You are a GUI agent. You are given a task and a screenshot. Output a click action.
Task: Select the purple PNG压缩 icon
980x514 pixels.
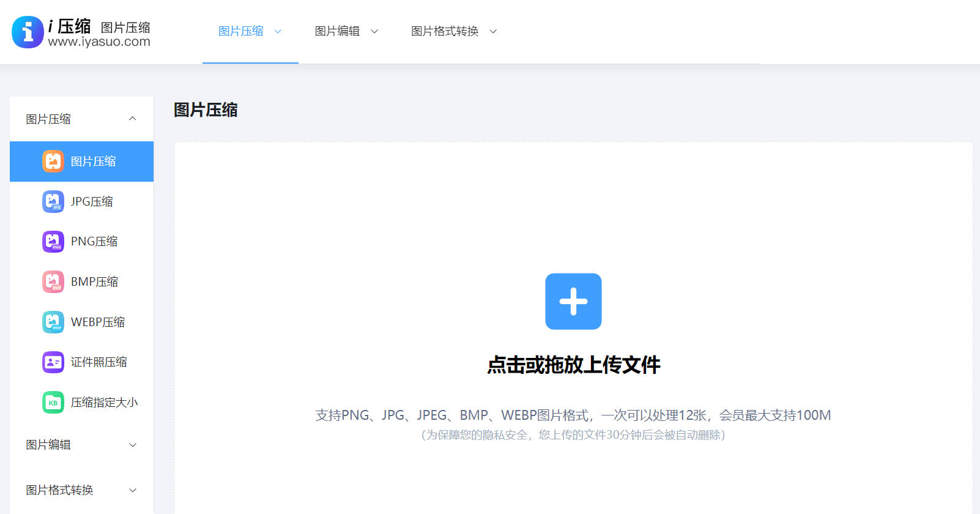[x=53, y=242]
